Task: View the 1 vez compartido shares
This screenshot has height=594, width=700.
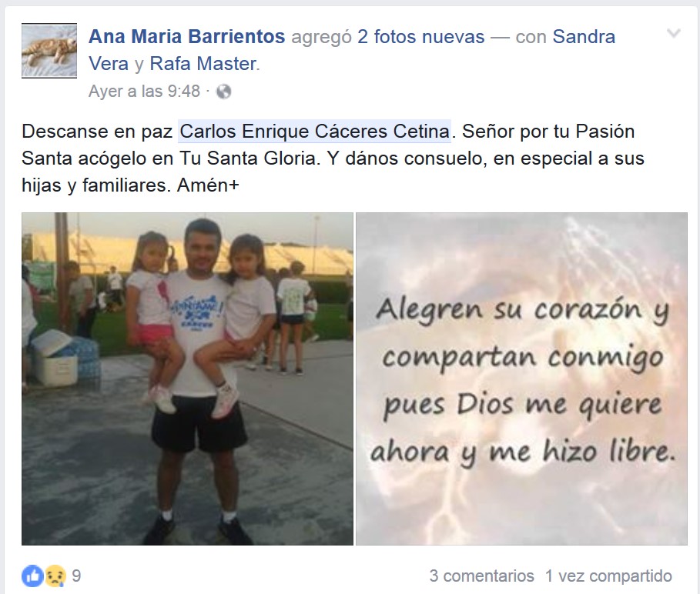Action: tap(609, 576)
